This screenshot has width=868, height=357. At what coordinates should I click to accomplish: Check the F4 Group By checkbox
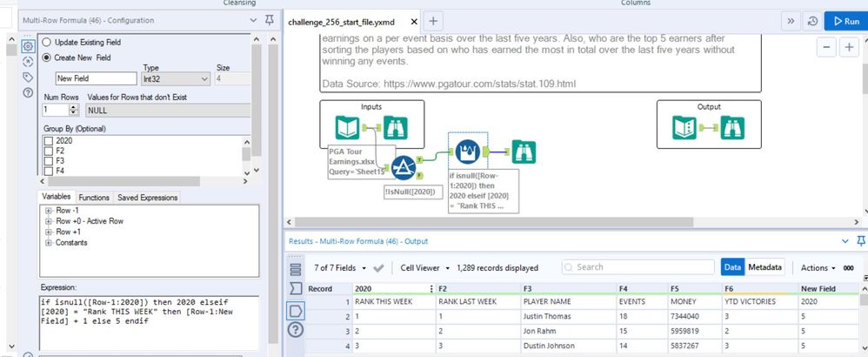pyautogui.click(x=48, y=171)
